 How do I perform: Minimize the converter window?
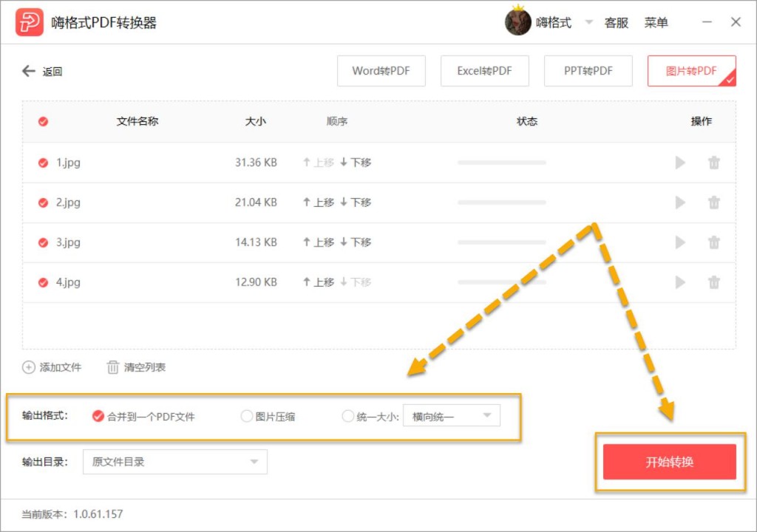point(707,22)
